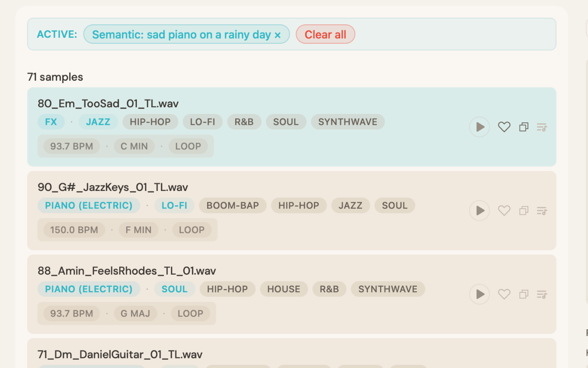Copy the 80_Em_TooSad sample

click(523, 127)
